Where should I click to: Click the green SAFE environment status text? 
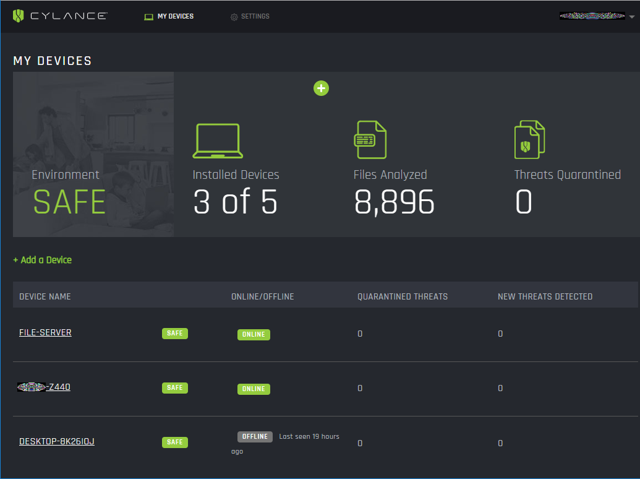point(69,202)
